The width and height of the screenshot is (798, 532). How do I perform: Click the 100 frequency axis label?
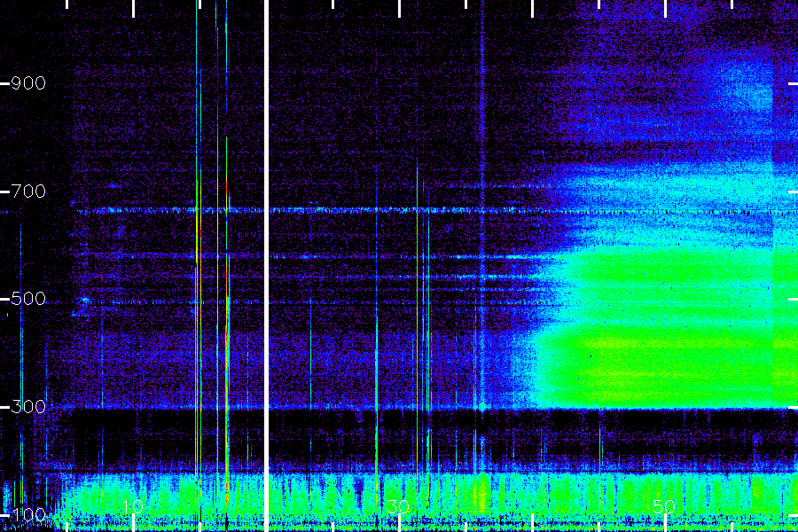pos(28,514)
